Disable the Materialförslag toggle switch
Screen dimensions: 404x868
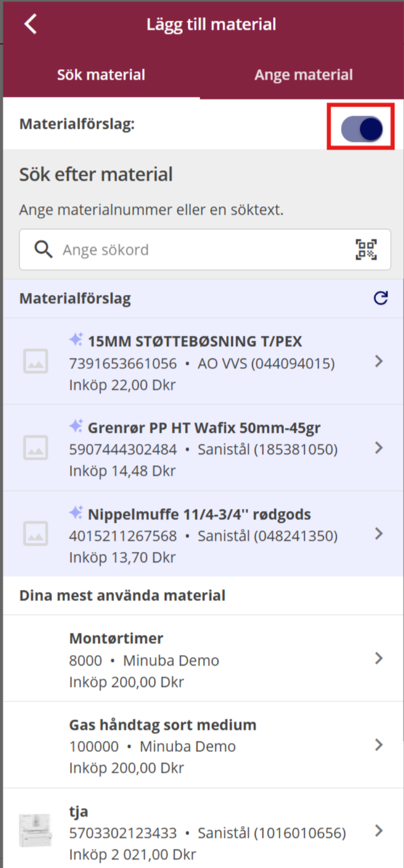pyautogui.click(x=362, y=129)
